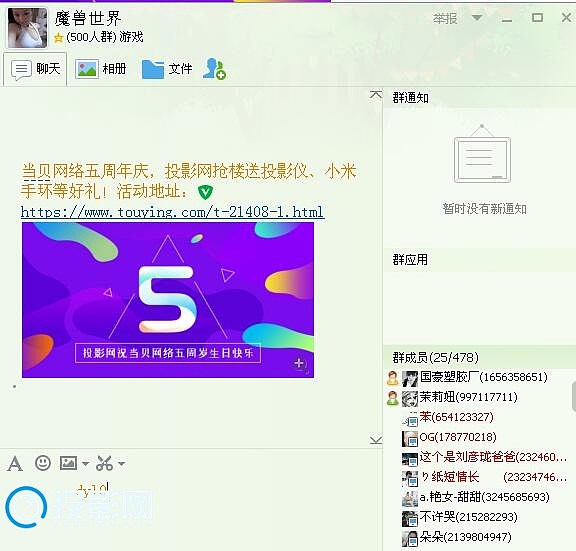The image size is (576, 551).
Task: Click the 群成员(25/478) header
Action: coord(435,357)
